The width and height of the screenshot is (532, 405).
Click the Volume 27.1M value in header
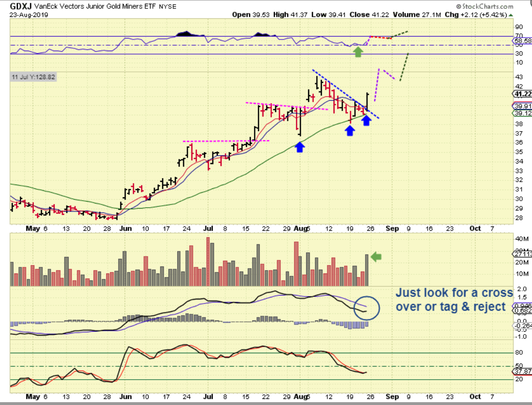click(417, 15)
